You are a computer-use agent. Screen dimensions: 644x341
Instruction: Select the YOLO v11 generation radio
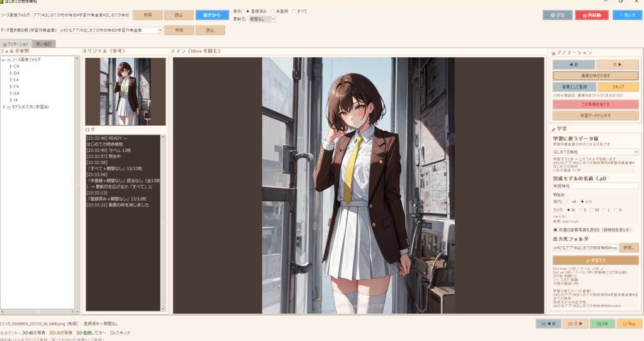click(x=582, y=202)
